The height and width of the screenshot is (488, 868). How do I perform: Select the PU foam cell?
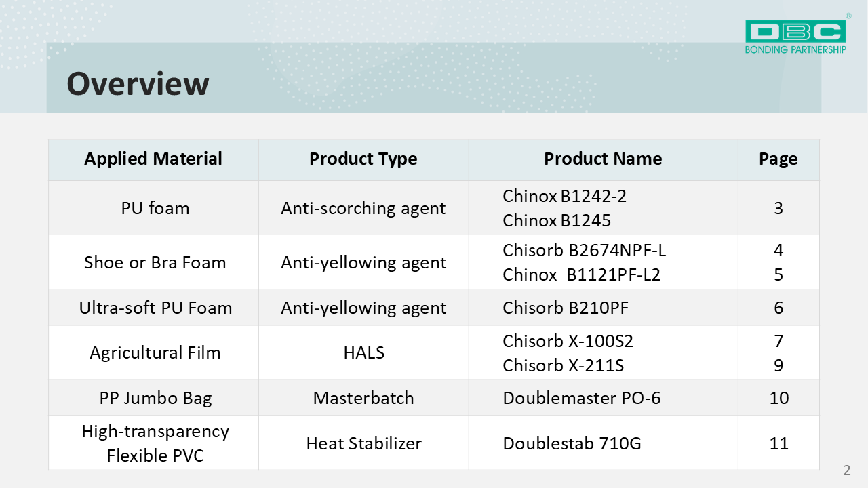pyautogui.click(x=155, y=208)
